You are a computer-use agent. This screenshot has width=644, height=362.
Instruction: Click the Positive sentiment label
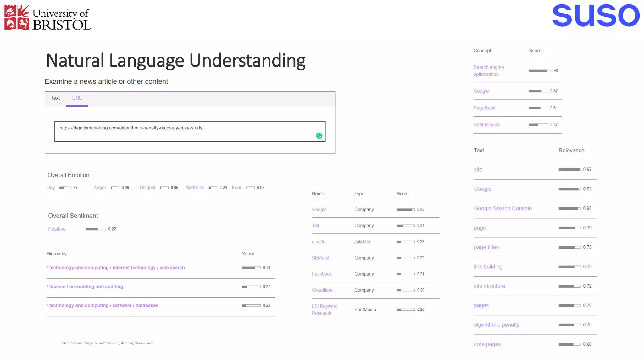[57, 229]
